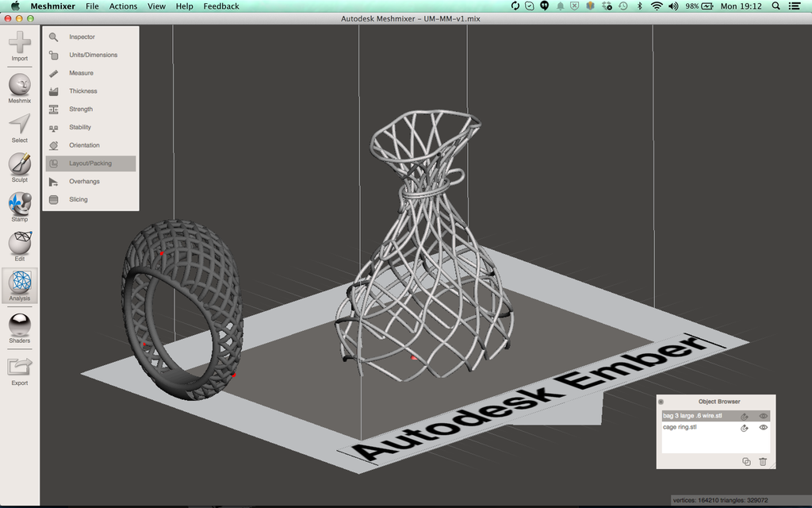
Task: Click the volume icon in menu bar
Action: (673, 6)
